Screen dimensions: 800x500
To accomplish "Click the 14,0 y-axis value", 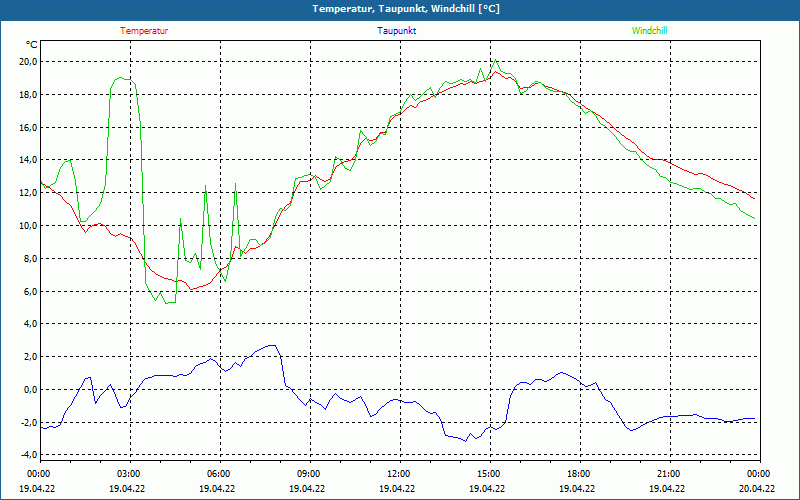I will pos(29,160).
